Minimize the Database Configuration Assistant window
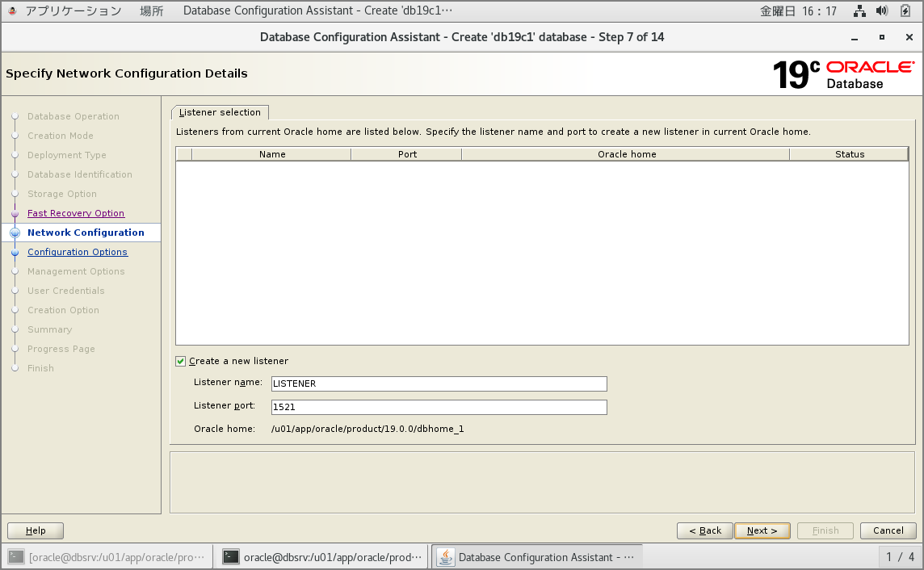 click(854, 38)
